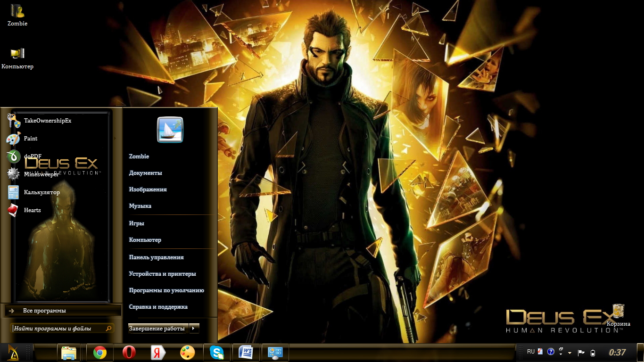Click the 0:37 system clock
The image size is (644, 362).
[617, 353]
